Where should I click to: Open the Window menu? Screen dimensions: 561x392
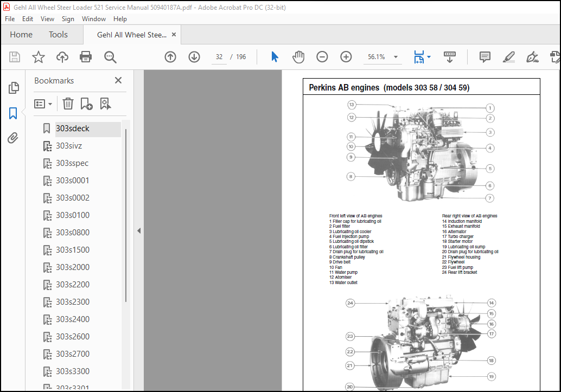pyautogui.click(x=94, y=19)
